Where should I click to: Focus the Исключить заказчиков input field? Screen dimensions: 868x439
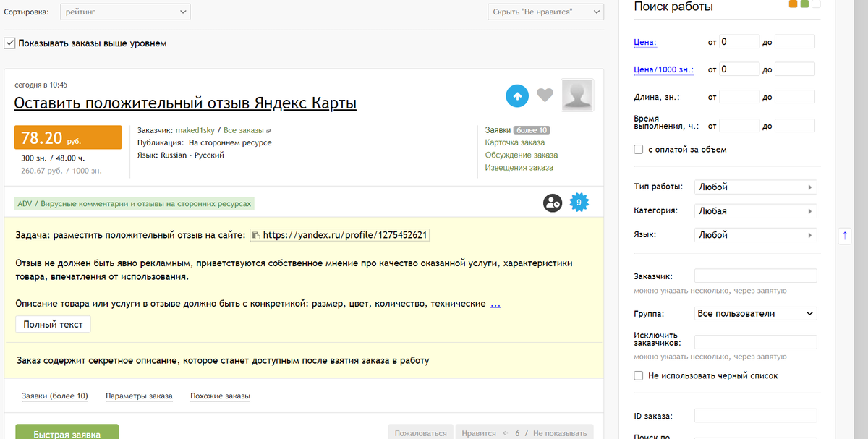[x=755, y=342]
